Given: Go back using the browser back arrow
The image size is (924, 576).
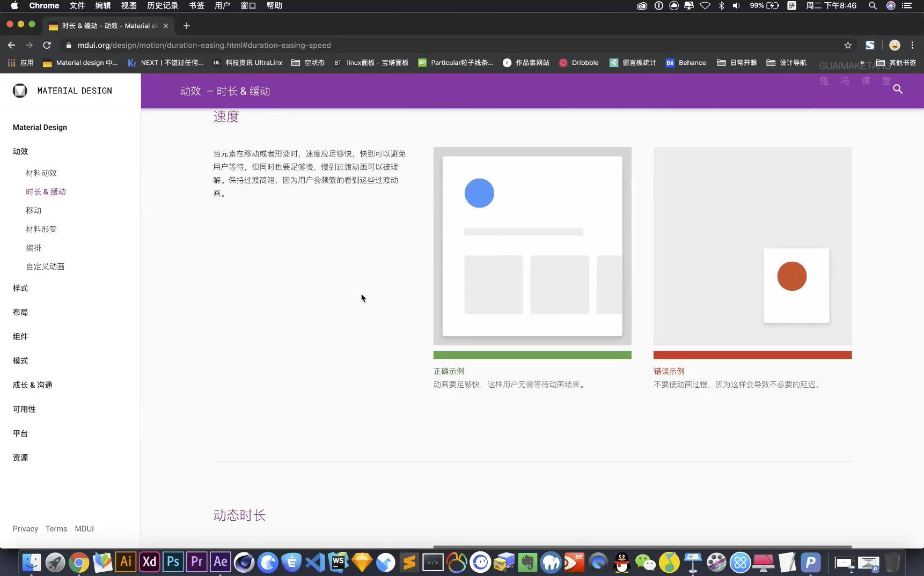Looking at the screenshot, I should pos(12,46).
